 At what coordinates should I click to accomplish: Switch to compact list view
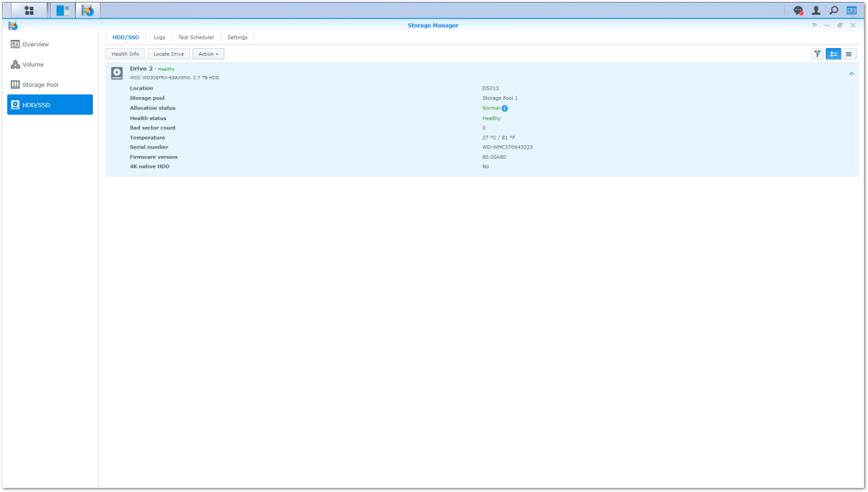[x=848, y=54]
